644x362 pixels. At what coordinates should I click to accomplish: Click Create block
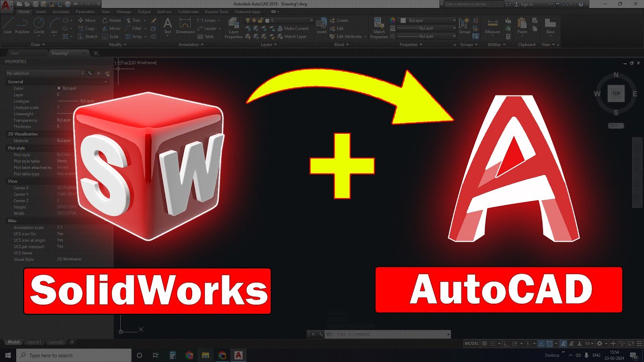[x=339, y=21]
